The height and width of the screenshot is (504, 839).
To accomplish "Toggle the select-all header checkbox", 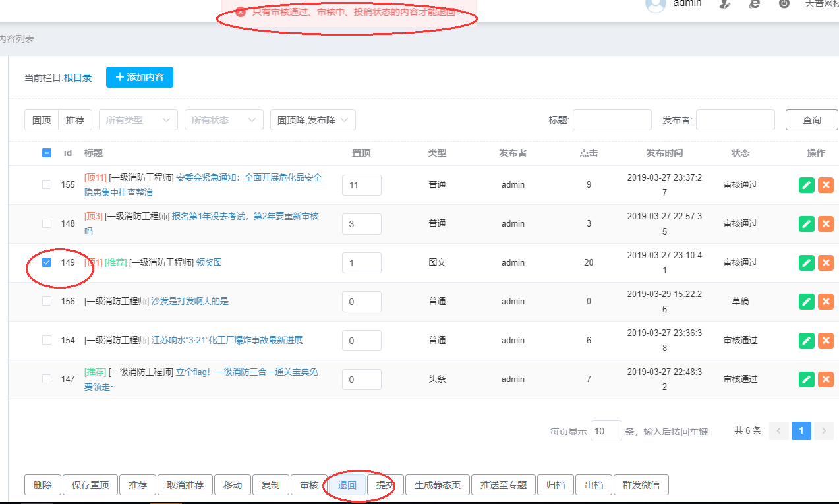I will tap(47, 153).
